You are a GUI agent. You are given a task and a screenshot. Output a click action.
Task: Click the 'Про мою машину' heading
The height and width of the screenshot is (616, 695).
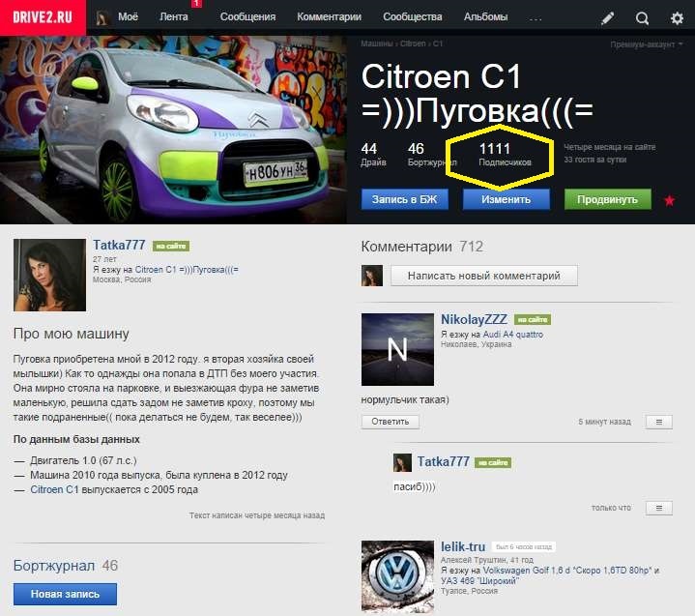[x=71, y=334]
